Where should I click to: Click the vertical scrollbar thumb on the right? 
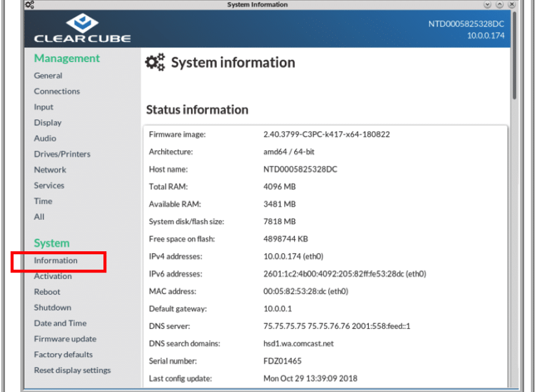coord(514,55)
